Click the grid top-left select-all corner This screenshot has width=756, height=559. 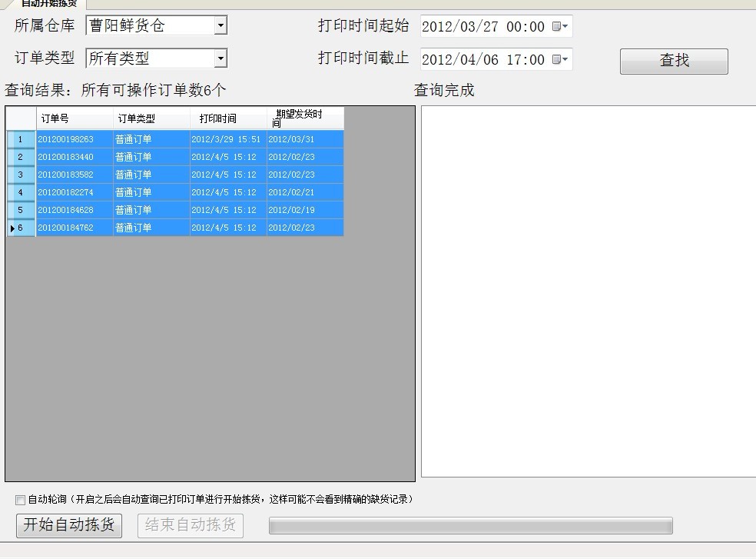pos(22,118)
